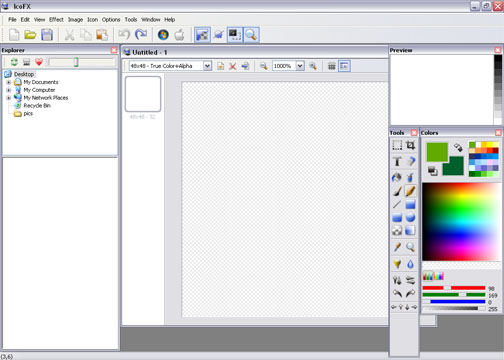Redo the last undone action
The image size is (504, 360).
pos(141,35)
